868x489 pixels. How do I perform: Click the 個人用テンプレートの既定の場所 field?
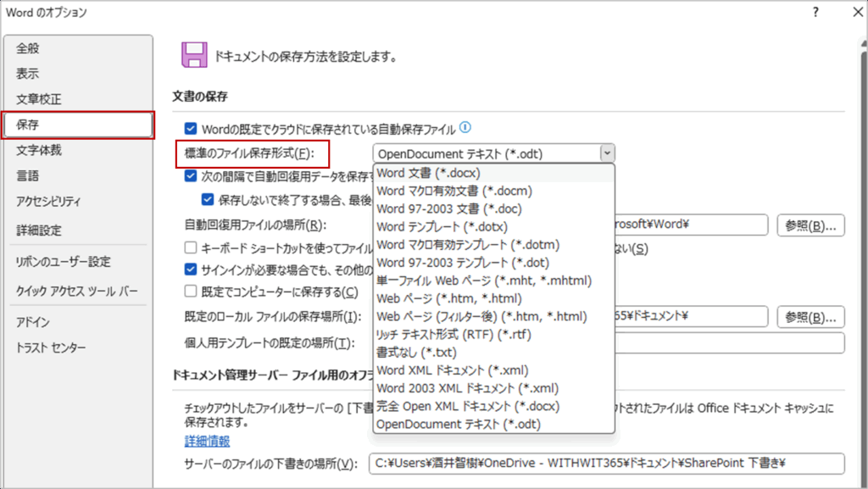730,343
